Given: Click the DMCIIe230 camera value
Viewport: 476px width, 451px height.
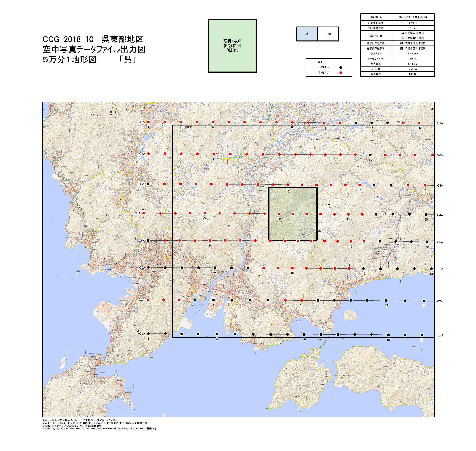Looking at the screenshot, I should 412,54.
